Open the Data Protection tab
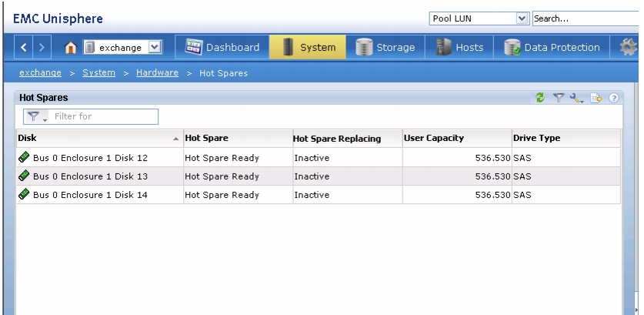 point(552,47)
